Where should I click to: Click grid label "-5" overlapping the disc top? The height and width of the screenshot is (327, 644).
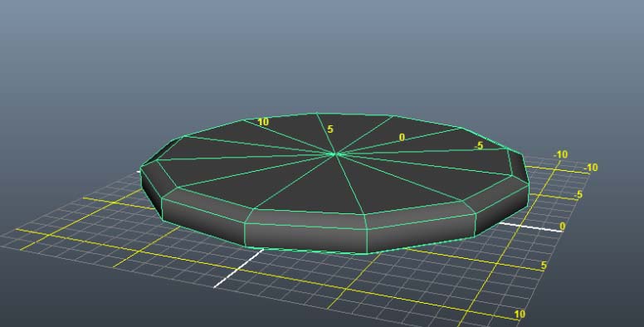[x=479, y=146]
